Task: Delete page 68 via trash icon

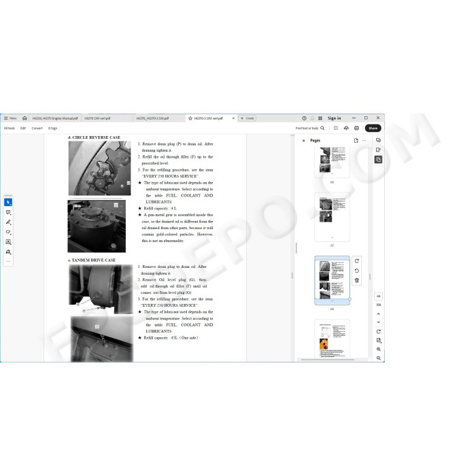Action: (357, 280)
